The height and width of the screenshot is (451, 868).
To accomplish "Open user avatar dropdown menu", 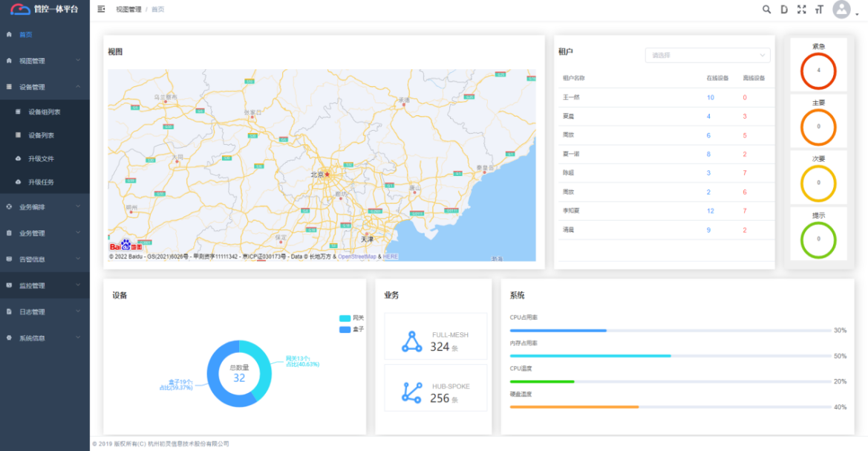I will tap(842, 10).
